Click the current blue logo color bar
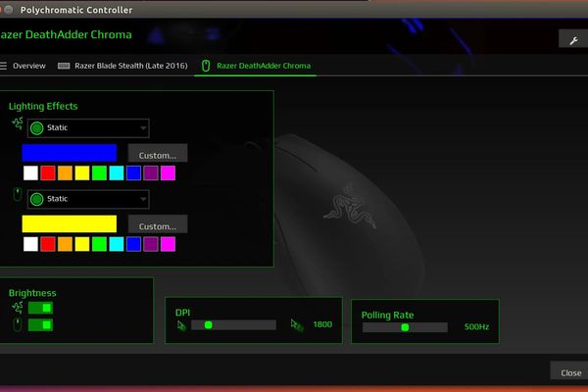This screenshot has width=588, height=392. [x=70, y=153]
